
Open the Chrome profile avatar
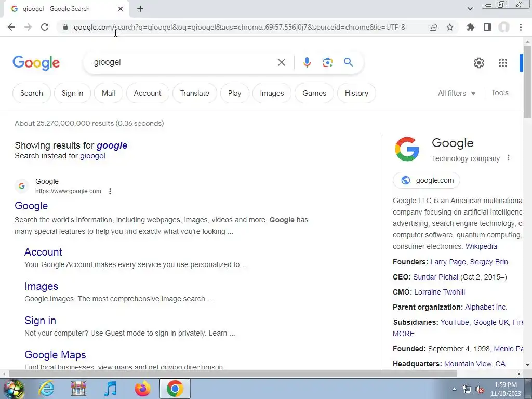click(504, 27)
